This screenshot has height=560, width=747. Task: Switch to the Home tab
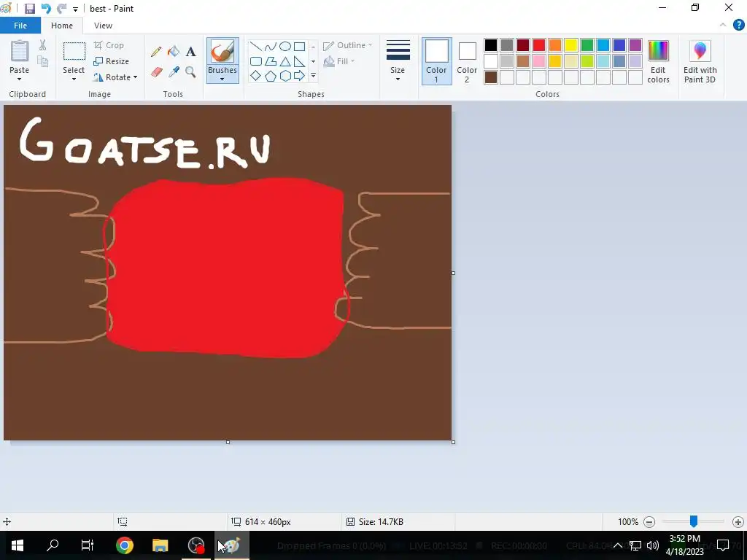62,26
